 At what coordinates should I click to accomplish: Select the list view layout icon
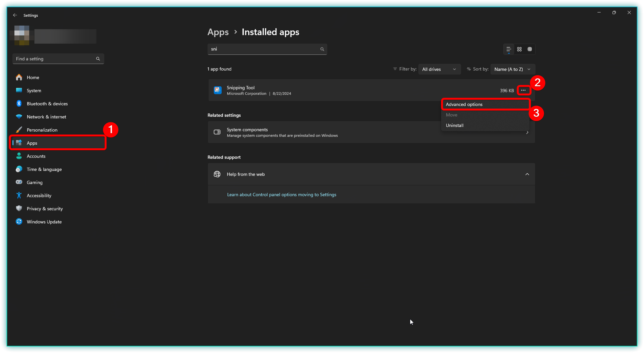point(509,49)
